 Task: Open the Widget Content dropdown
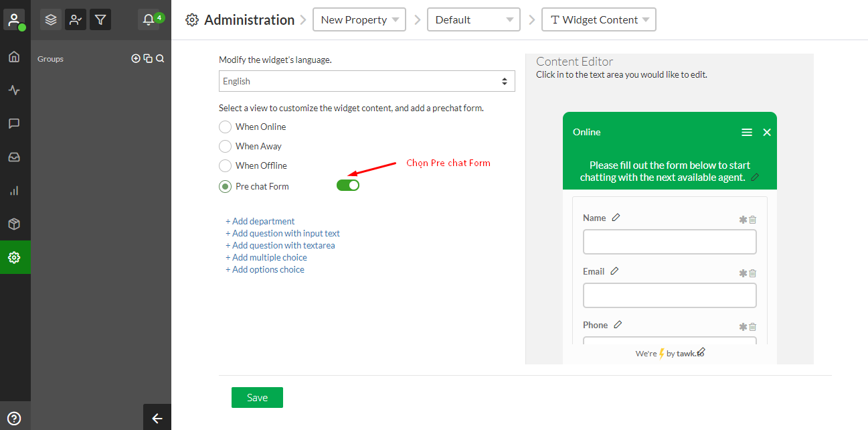coord(599,19)
